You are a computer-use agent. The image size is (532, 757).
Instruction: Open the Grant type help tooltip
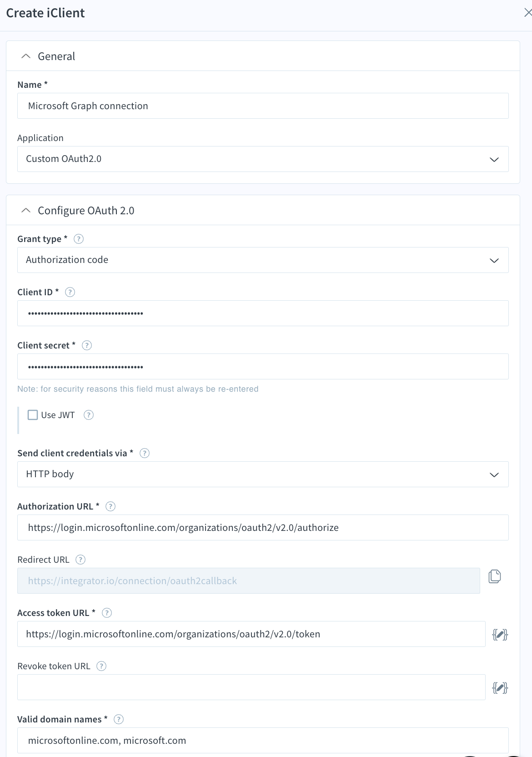tap(78, 238)
